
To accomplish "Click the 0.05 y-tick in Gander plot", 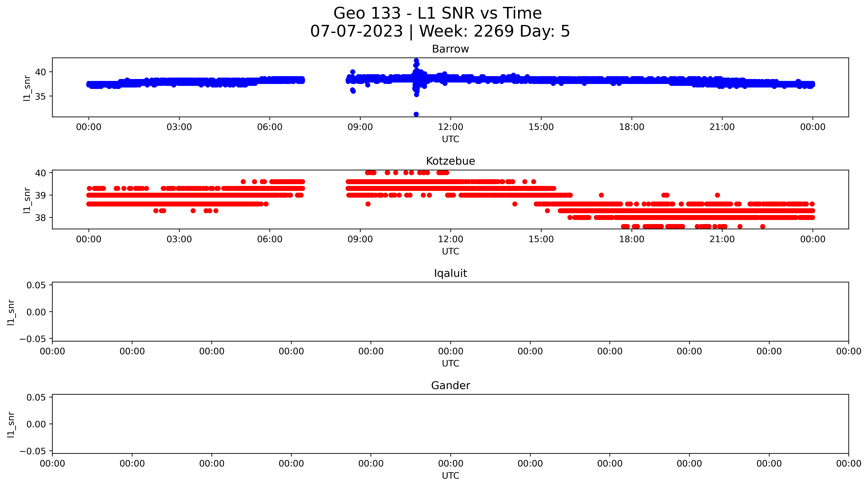I will (x=36, y=398).
